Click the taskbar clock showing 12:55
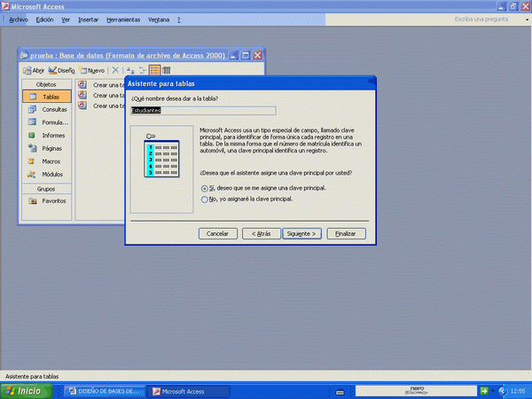532x399 pixels. [x=518, y=391]
